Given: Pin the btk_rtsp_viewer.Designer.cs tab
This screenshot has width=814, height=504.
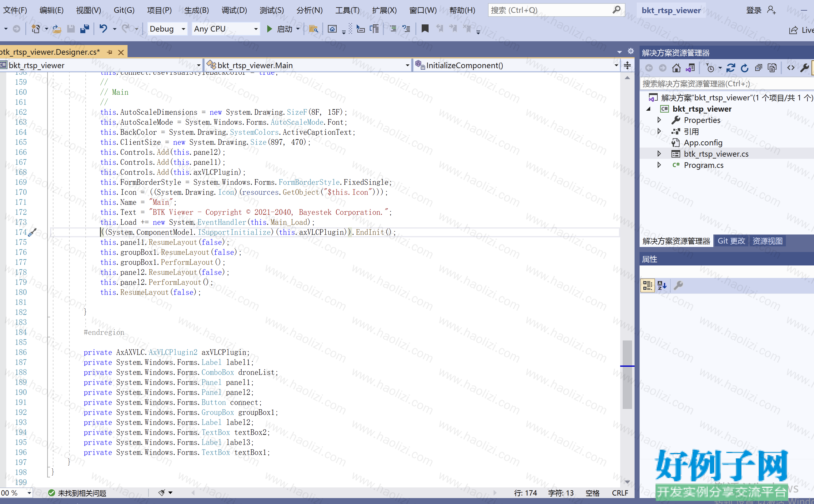Looking at the screenshot, I should click(x=109, y=52).
